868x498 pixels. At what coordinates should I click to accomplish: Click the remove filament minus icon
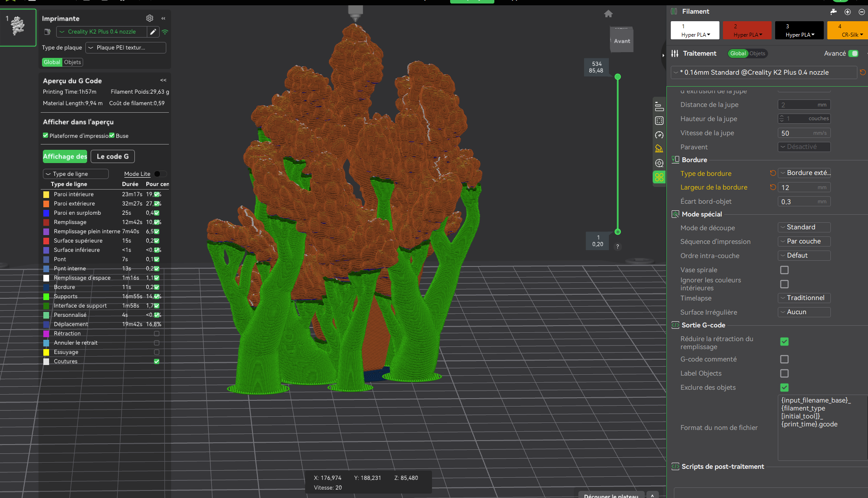[x=862, y=12]
